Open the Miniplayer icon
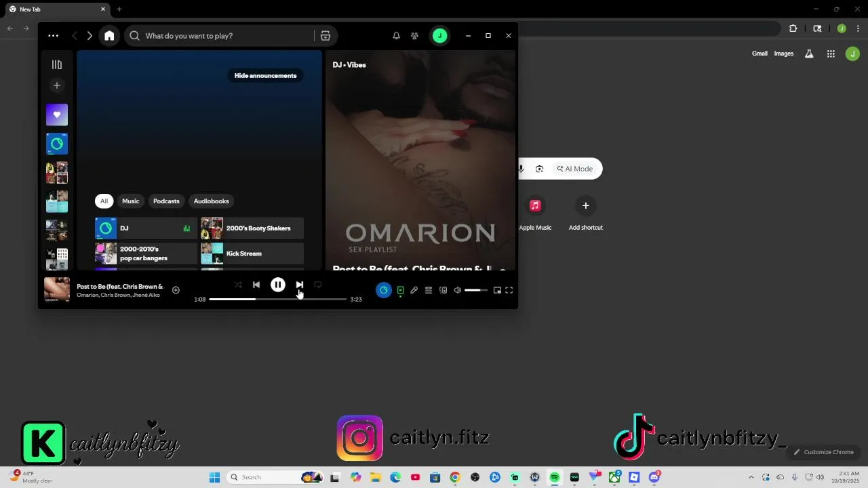868x488 pixels. (x=497, y=290)
